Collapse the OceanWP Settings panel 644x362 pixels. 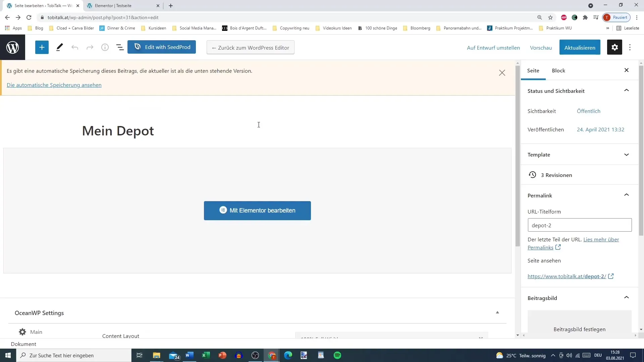497,312
